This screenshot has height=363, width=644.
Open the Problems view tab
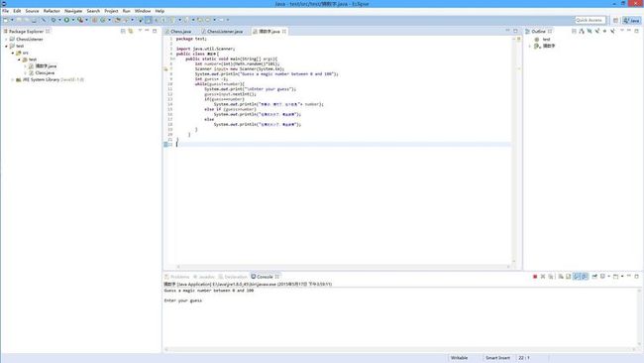[x=177, y=277]
